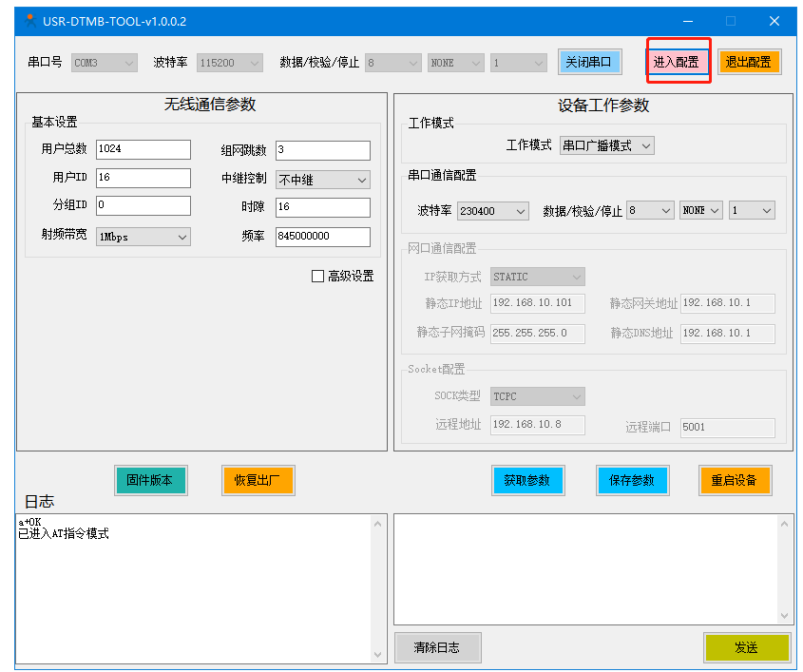
Task: Click the log scrollbar down arrow
Action: [x=378, y=655]
